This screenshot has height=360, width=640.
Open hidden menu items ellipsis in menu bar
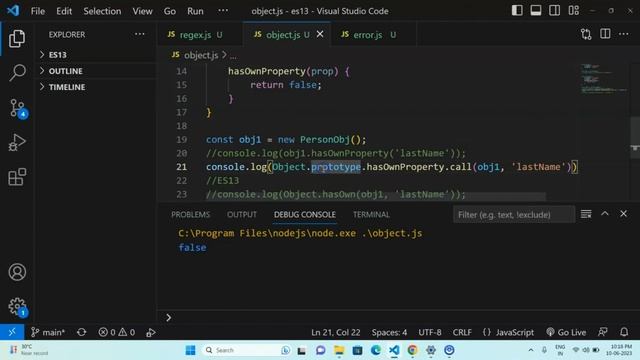point(223,11)
